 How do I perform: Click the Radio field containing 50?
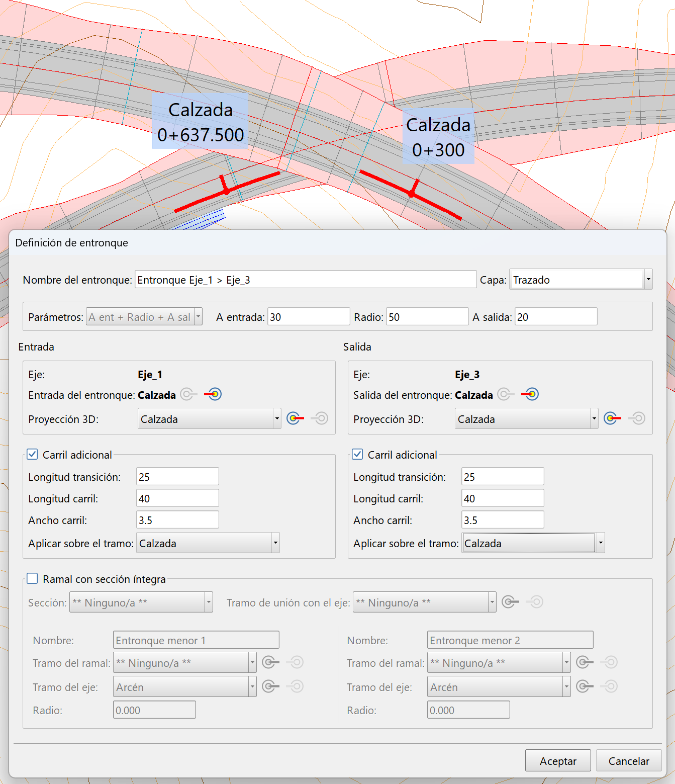[x=427, y=317]
